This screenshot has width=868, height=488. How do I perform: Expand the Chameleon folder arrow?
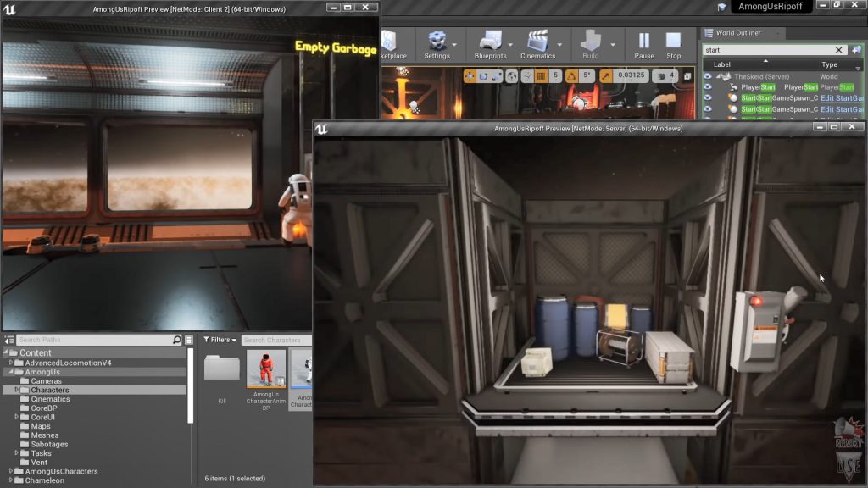click(10, 480)
